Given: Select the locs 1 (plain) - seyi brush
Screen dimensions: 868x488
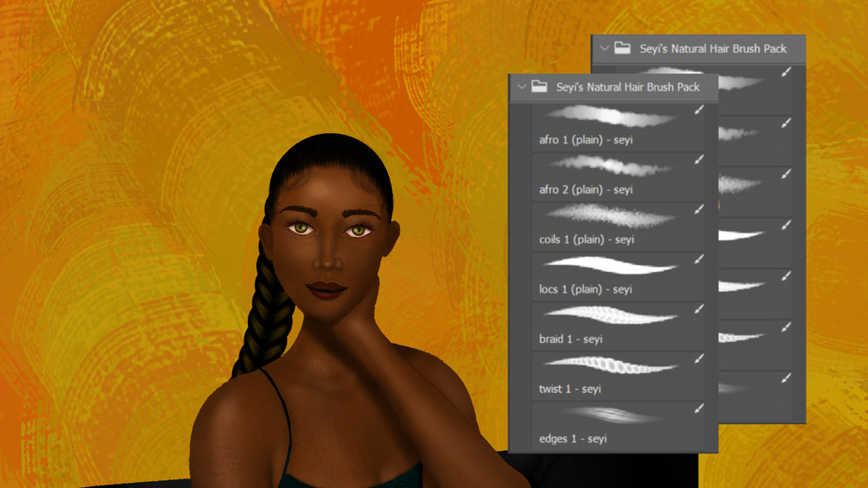Looking at the screenshot, I should tap(618, 276).
